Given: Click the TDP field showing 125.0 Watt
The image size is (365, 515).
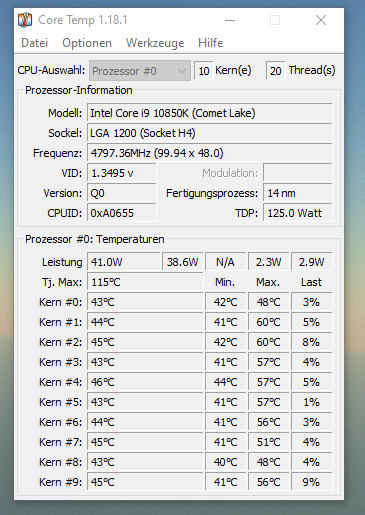Looking at the screenshot, I should click(298, 213).
